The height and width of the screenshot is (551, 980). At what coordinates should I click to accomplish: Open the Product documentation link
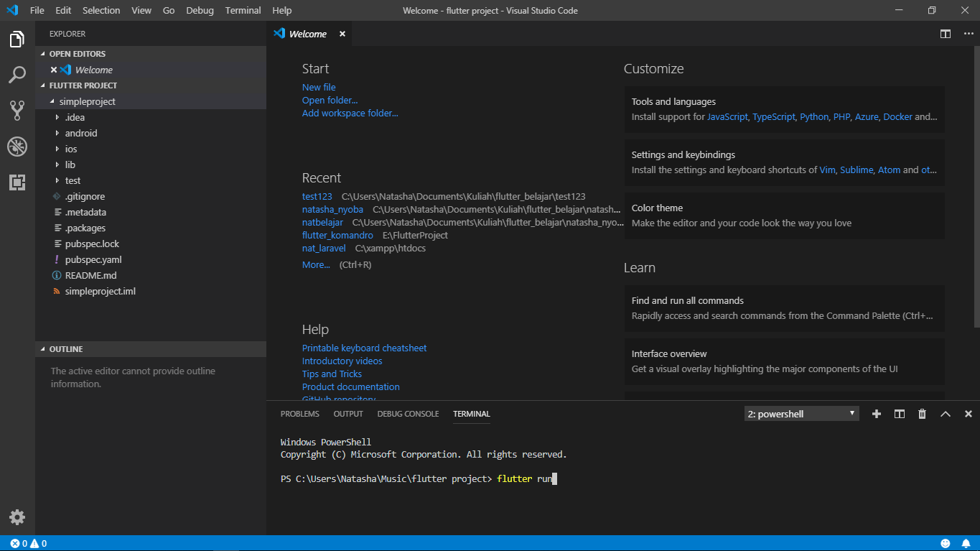pos(350,386)
